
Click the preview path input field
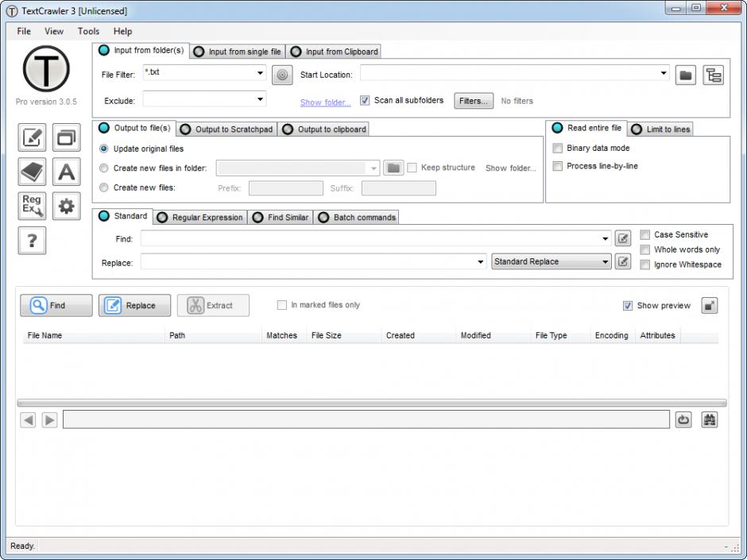(x=366, y=419)
